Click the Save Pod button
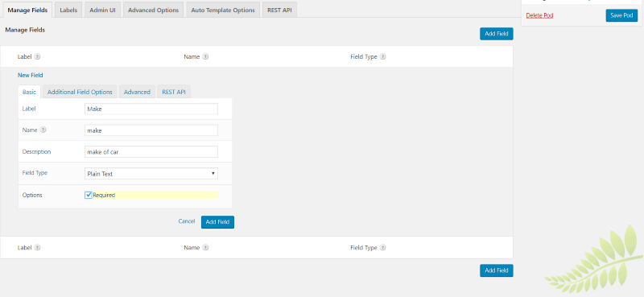This screenshot has width=644, height=297. 621,15
